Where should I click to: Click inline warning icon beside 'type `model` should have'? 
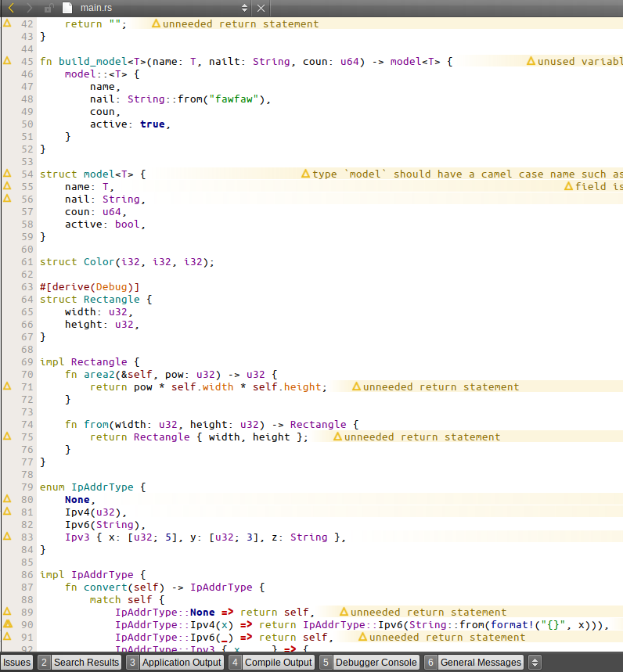tap(305, 174)
